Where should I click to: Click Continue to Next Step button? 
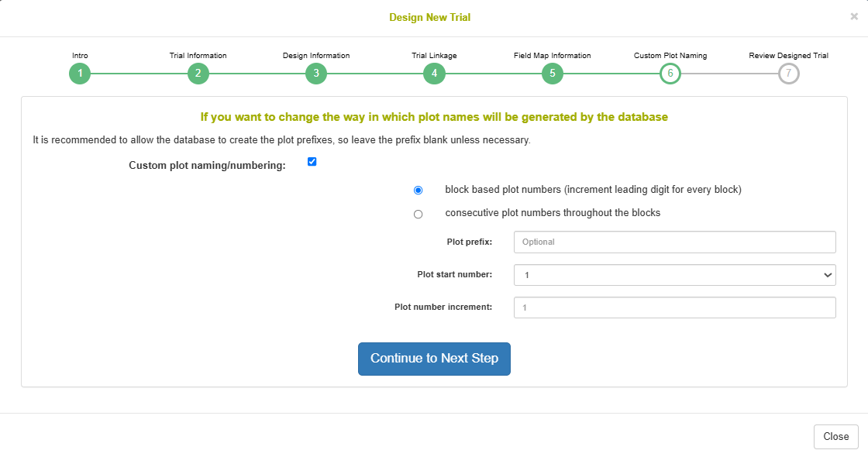434,359
